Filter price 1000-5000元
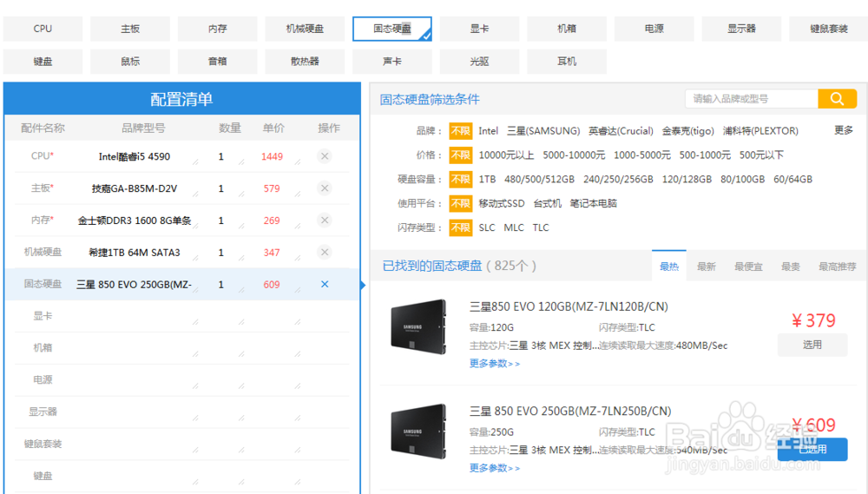This screenshot has width=868, height=494. [642, 155]
